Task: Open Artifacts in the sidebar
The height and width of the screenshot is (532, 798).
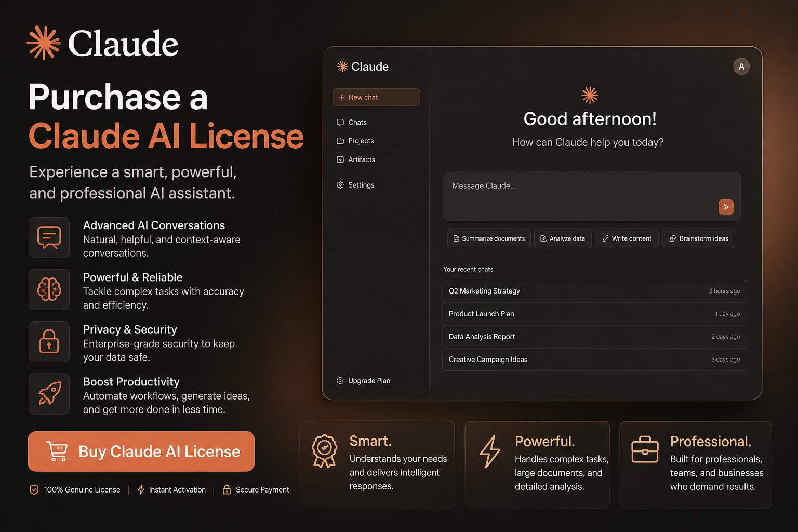Action: pos(356,159)
